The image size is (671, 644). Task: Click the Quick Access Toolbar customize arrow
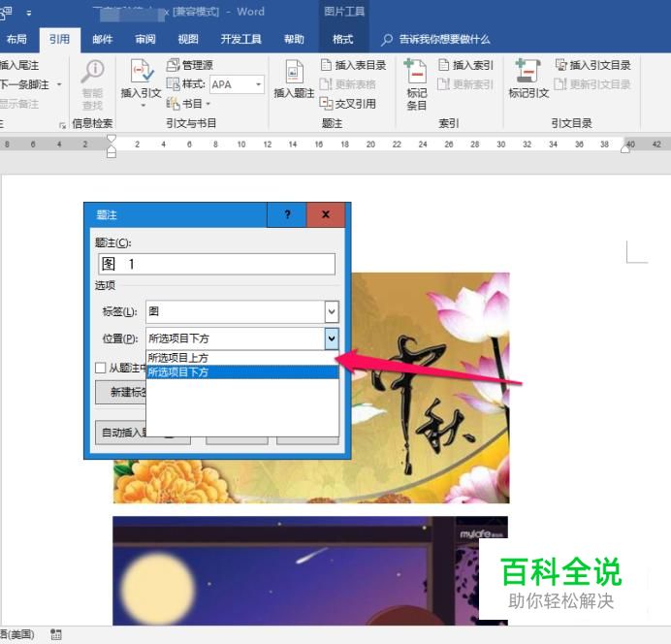pos(29,14)
